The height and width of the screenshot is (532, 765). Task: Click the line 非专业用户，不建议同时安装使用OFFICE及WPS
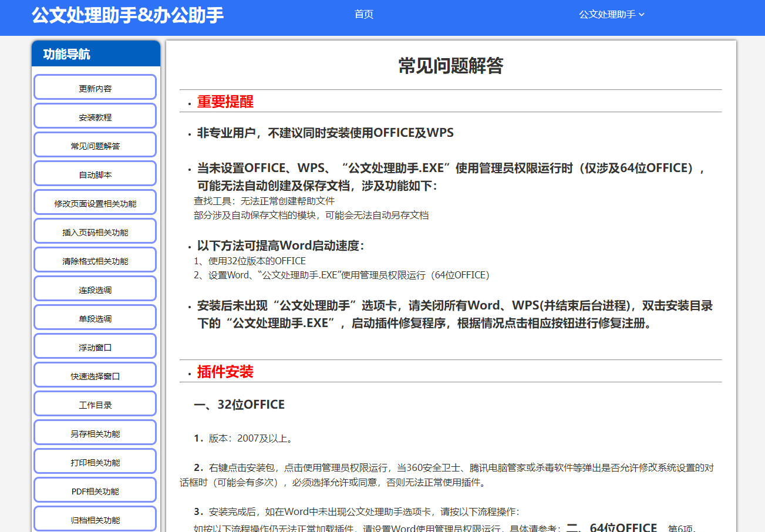click(x=325, y=133)
